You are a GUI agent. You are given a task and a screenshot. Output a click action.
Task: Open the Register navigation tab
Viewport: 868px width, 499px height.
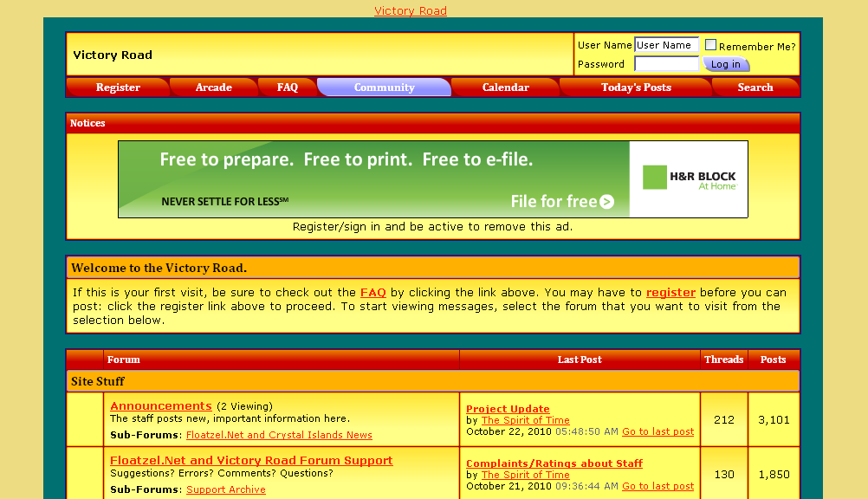click(x=118, y=87)
